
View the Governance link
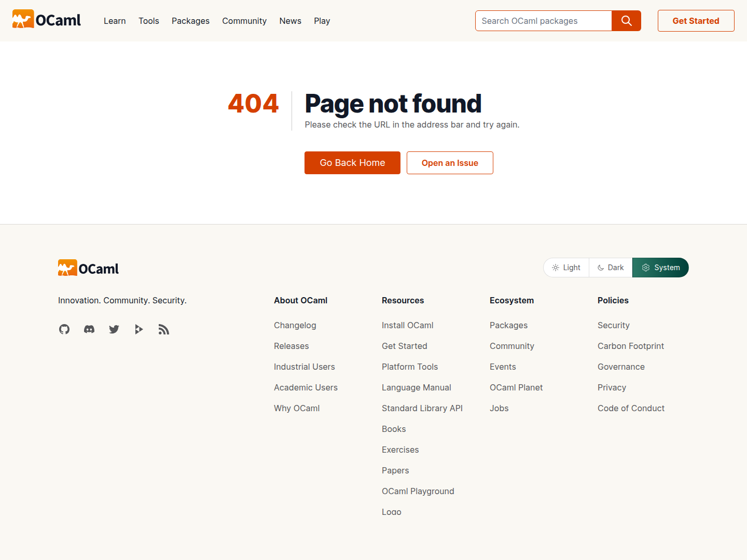pyautogui.click(x=621, y=367)
